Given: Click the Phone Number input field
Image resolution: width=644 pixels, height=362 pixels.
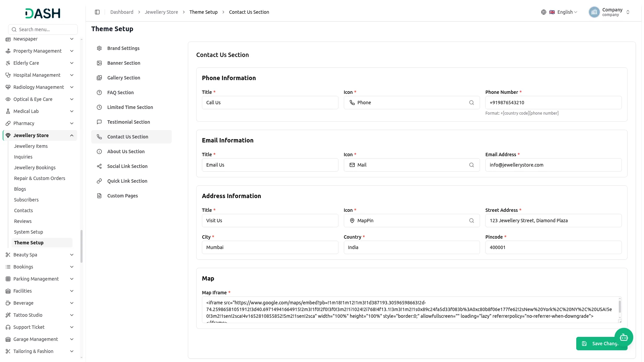Looking at the screenshot, I should [x=553, y=103].
